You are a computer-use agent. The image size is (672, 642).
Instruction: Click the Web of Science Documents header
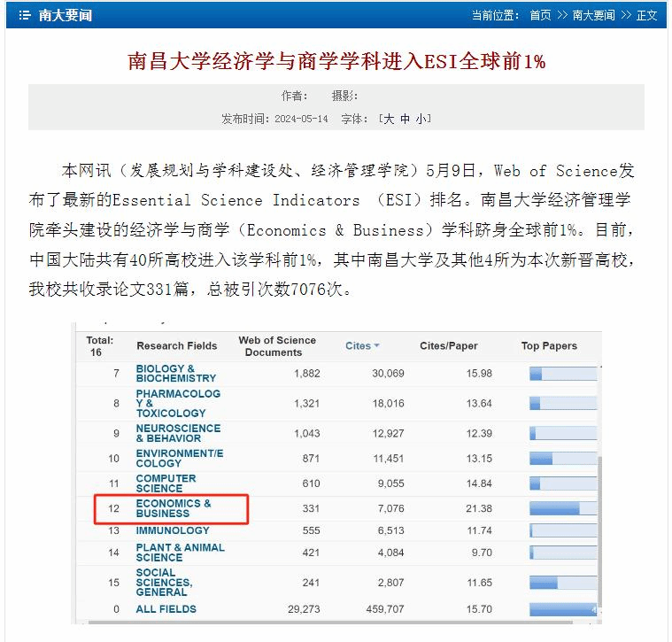click(276, 346)
